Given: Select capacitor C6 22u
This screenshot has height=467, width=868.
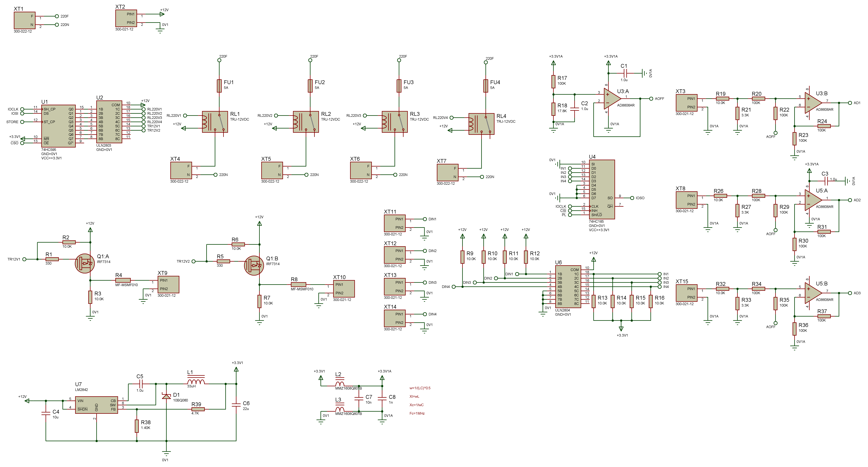Looking at the screenshot, I should tap(236, 405).
